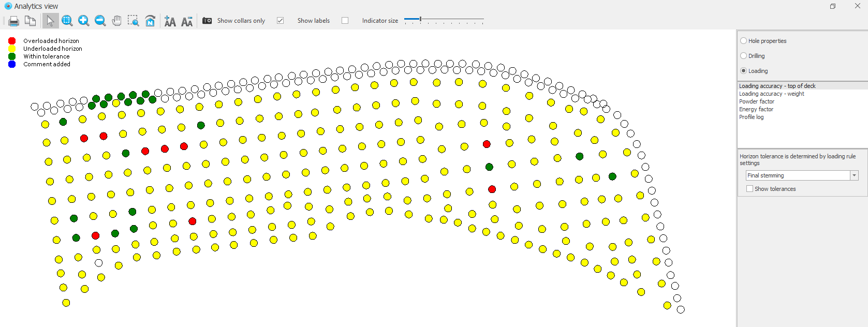The height and width of the screenshot is (327, 868).
Task: Click the camera icon in the toolbar
Action: coord(207,21)
